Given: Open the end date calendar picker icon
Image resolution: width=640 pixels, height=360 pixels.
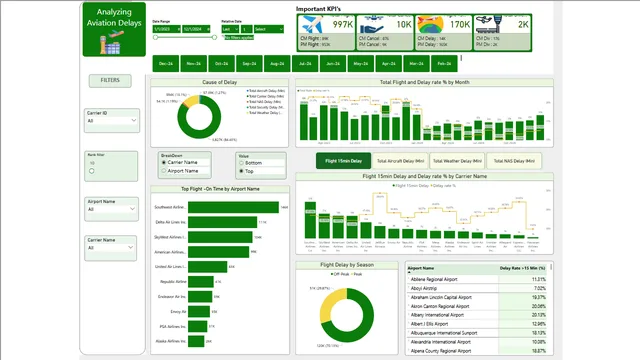Looking at the screenshot, I should pyautogui.click(x=208, y=29).
